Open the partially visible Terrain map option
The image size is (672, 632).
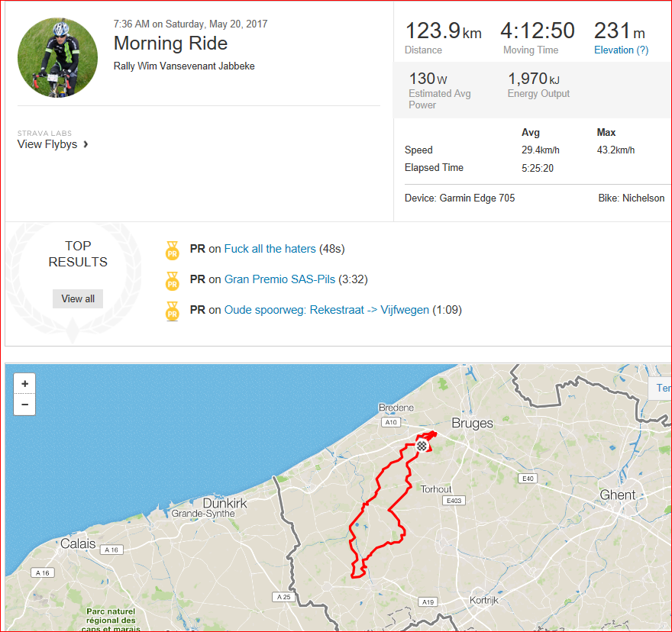tap(661, 389)
